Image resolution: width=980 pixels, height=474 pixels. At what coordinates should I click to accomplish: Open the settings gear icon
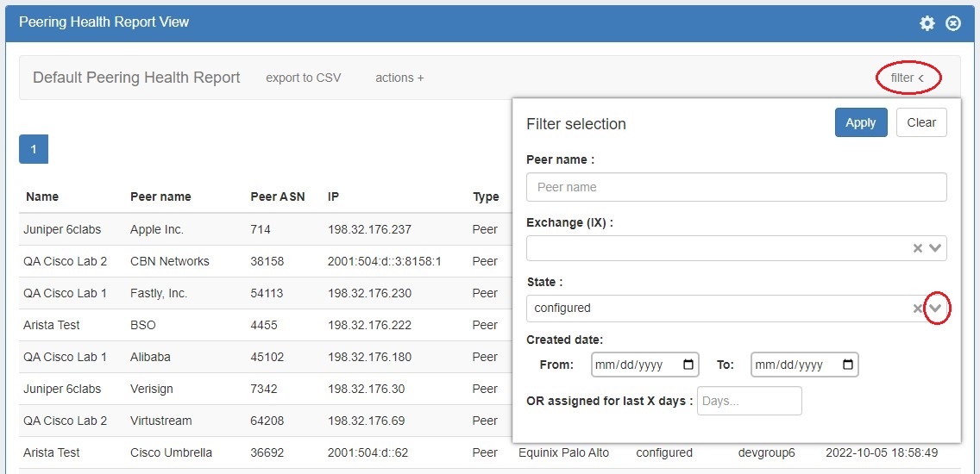click(x=927, y=23)
